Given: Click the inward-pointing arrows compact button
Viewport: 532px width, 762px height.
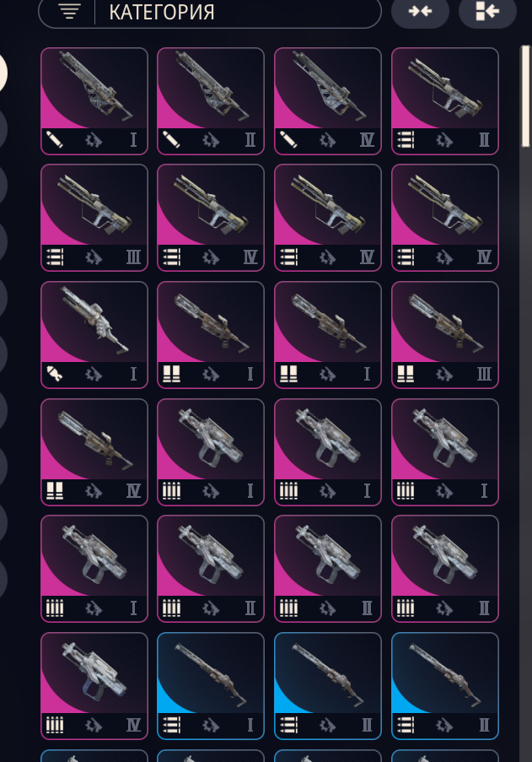Looking at the screenshot, I should pos(421,11).
